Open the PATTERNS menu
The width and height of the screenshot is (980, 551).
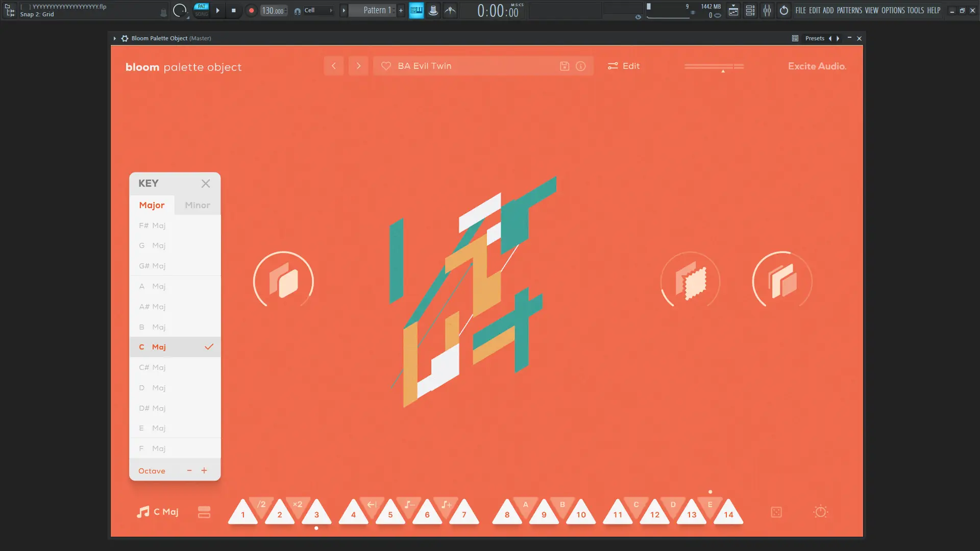(x=849, y=10)
